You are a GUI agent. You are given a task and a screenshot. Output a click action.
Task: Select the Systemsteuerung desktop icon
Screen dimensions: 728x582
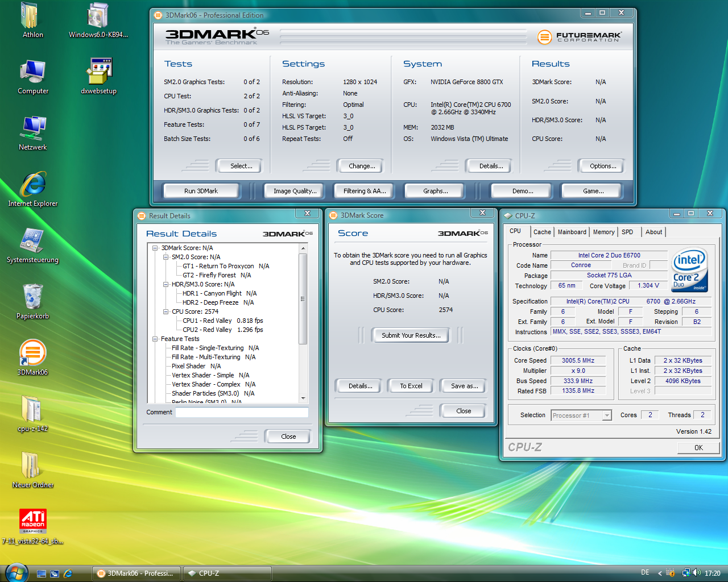(33, 245)
